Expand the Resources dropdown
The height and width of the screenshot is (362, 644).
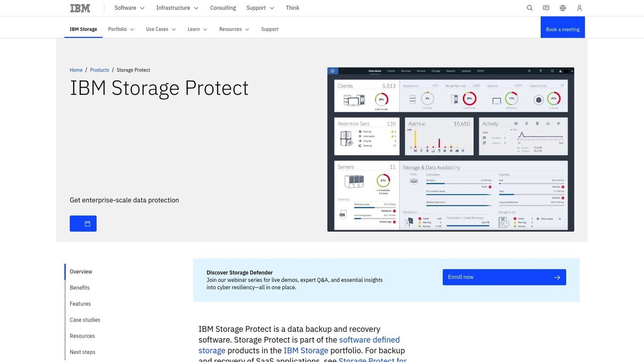[x=234, y=29]
